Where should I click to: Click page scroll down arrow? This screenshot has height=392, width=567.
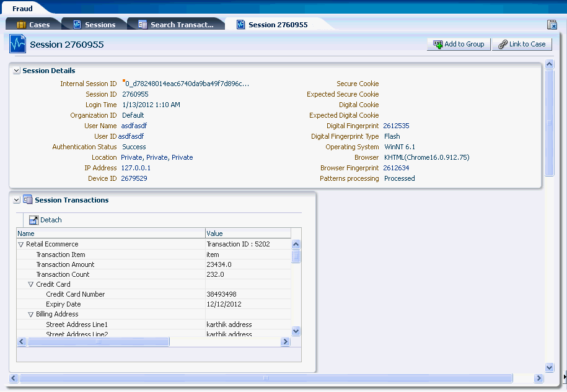click(549, 368)
